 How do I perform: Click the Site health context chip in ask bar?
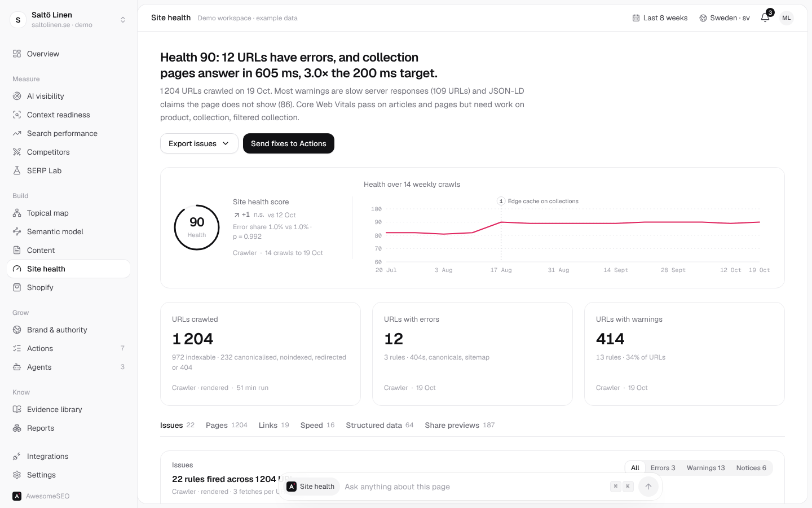tap(311, 487)
